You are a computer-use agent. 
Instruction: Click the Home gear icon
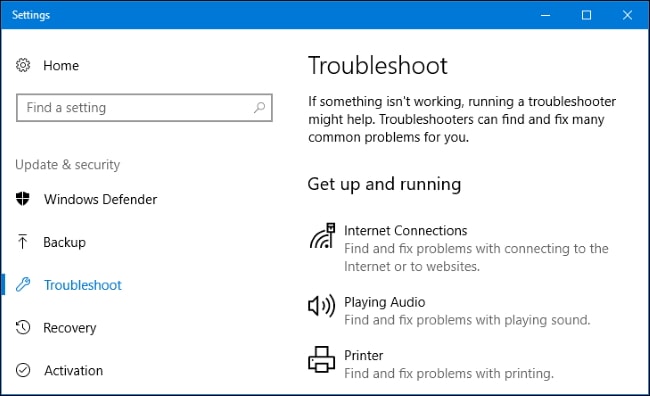click(23, 65)
